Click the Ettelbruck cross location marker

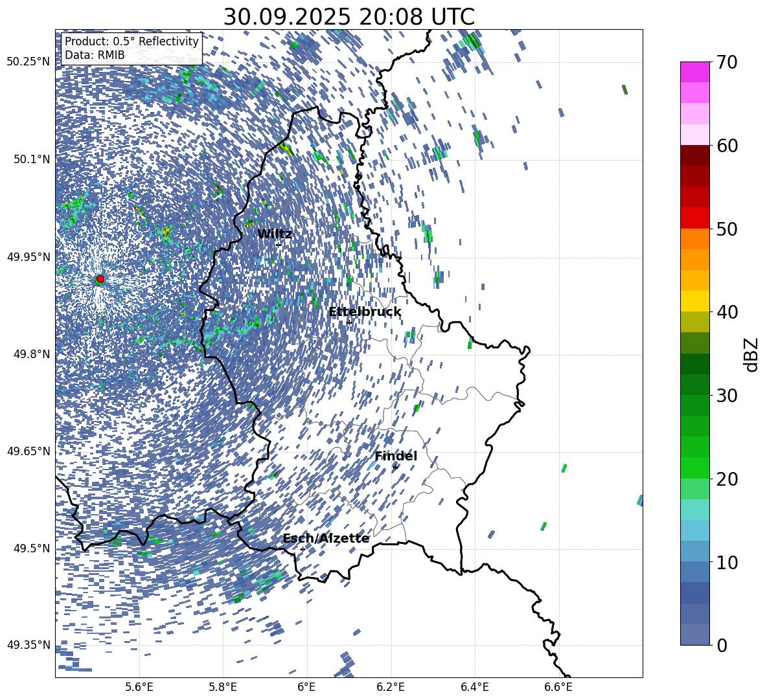pos(349,322)
